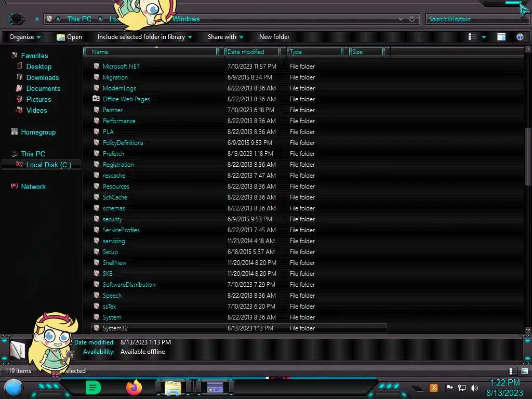Click the PolicyDefinitions folder icon

coord(96,142)
